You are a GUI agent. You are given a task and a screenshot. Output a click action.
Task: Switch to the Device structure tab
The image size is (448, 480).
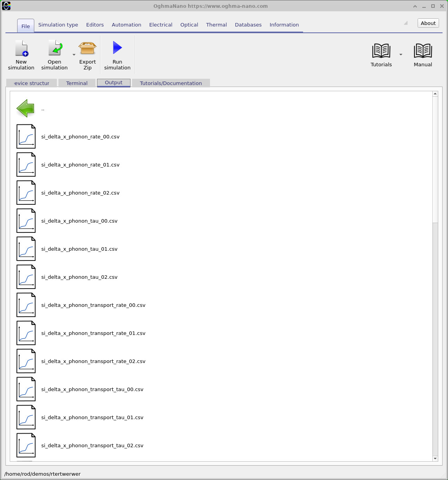click(x=32, y=83)
